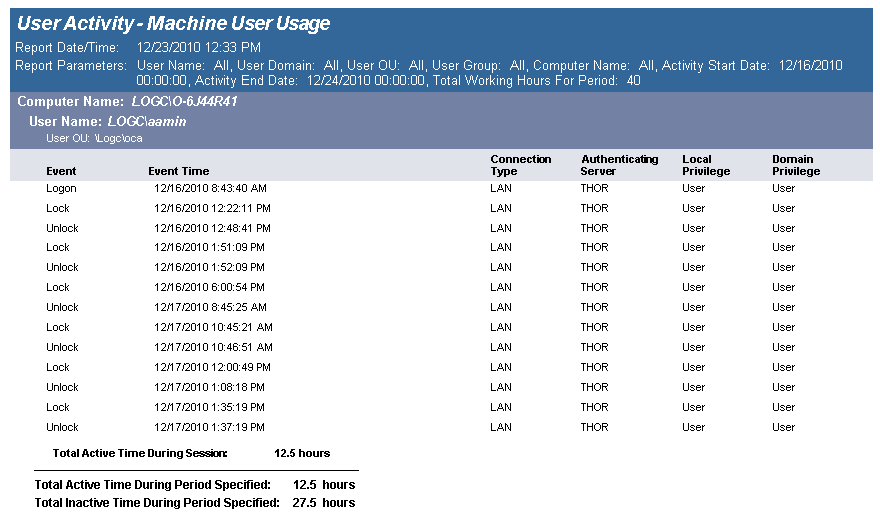The image size is (880, 520).
Task: Click the Report Date/Time value 12/23/2010
Action: (199, 47)
